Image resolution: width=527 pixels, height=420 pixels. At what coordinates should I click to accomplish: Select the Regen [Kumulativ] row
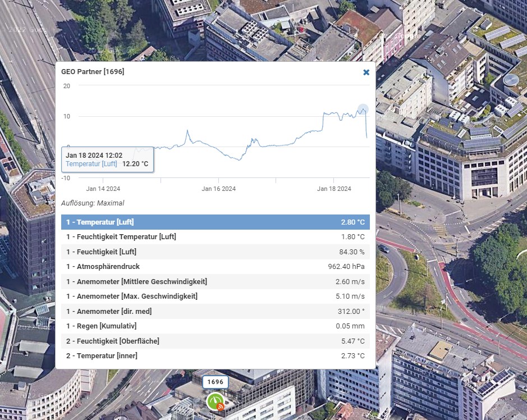click(215, 326)
